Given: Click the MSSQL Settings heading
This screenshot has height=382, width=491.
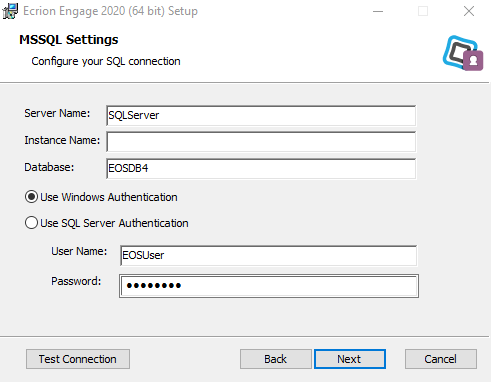Looking at the screenshot, I should coord(69,40).
